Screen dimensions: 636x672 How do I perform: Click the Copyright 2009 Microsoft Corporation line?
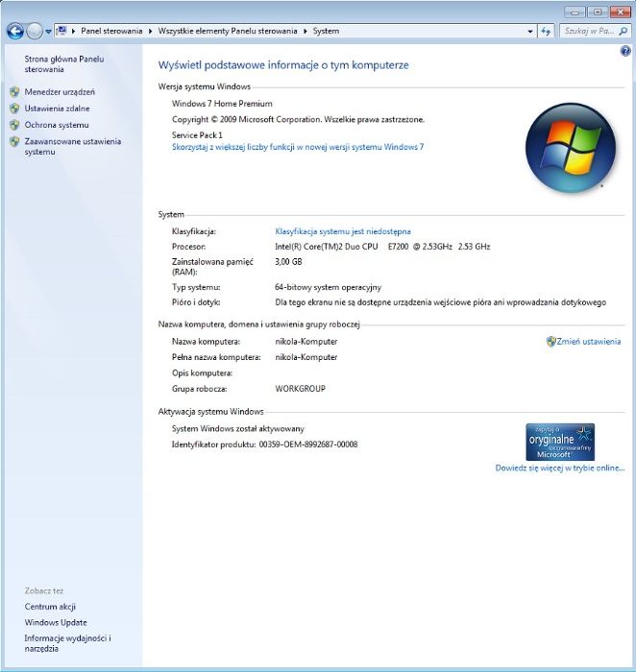298,119
